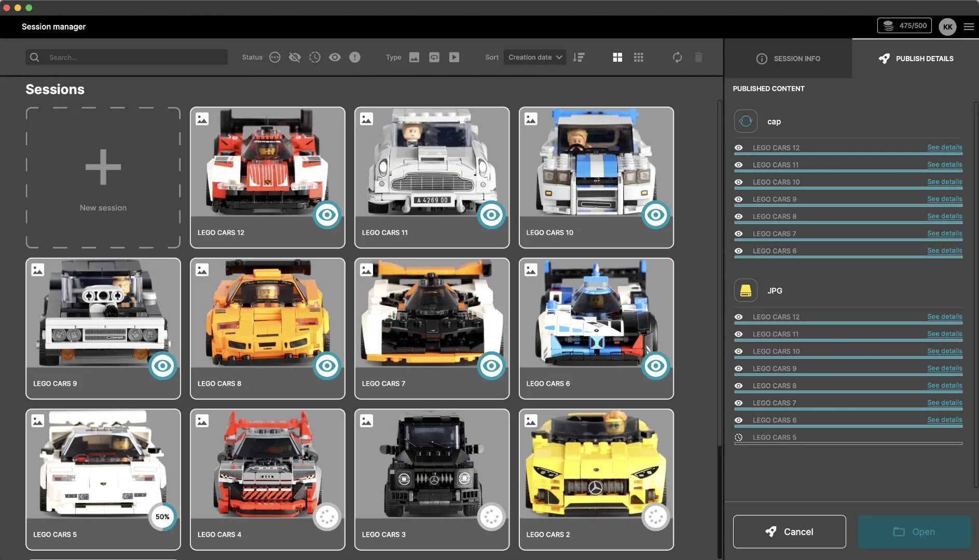Switch to the Session Info tab
This screenshot has width=979, height=560.
pyautogui.click(x=789, y=59)
